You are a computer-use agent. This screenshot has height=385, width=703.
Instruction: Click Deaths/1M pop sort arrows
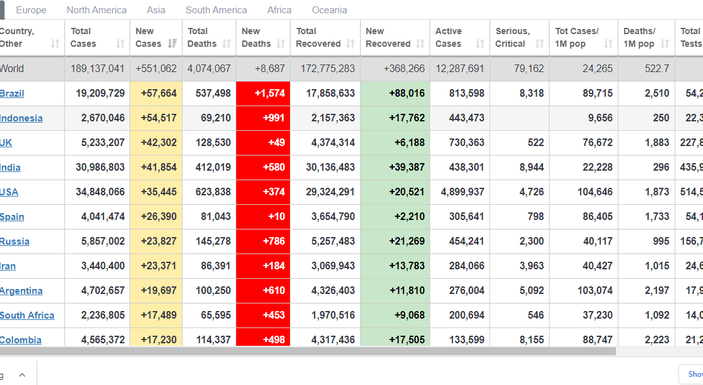665,43
